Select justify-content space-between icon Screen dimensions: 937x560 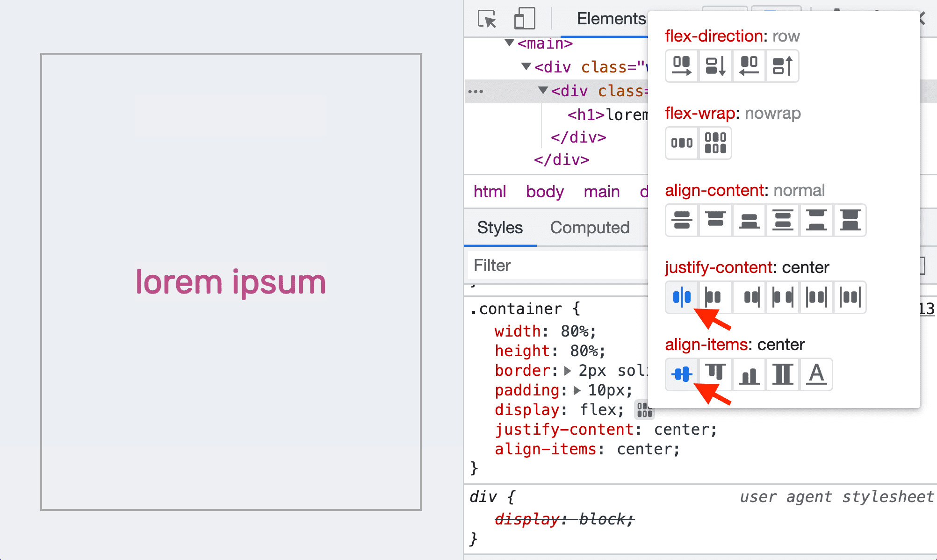click(x=782, y=297)
